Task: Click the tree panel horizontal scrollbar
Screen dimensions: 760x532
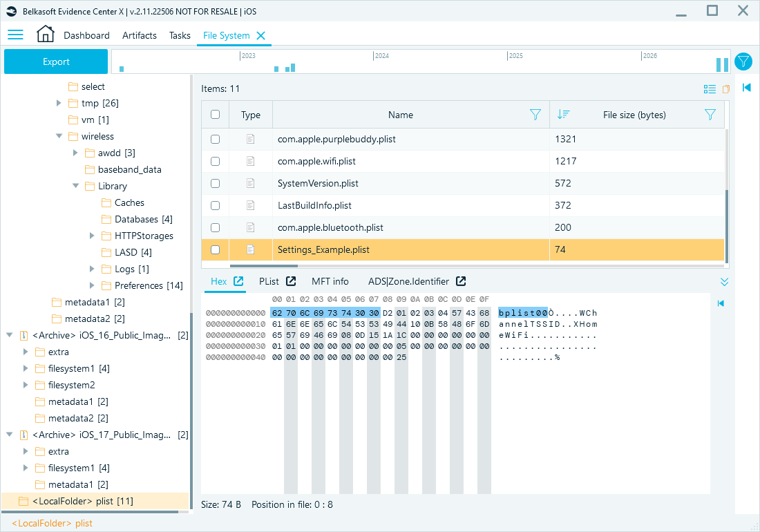Action: pyautogui.click(x=90, y=512)
